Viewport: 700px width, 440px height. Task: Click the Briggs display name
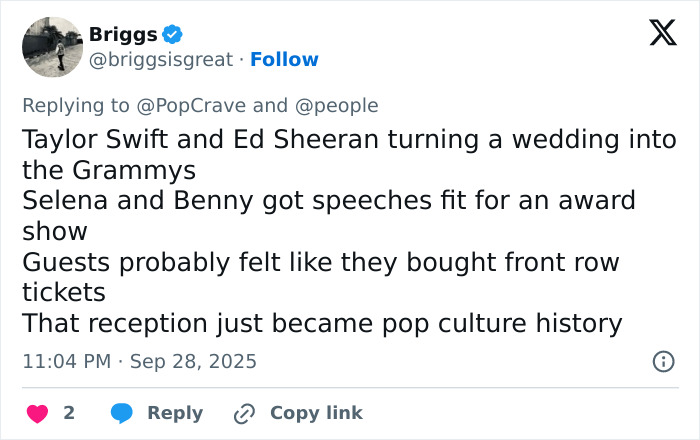pos(123,35)
